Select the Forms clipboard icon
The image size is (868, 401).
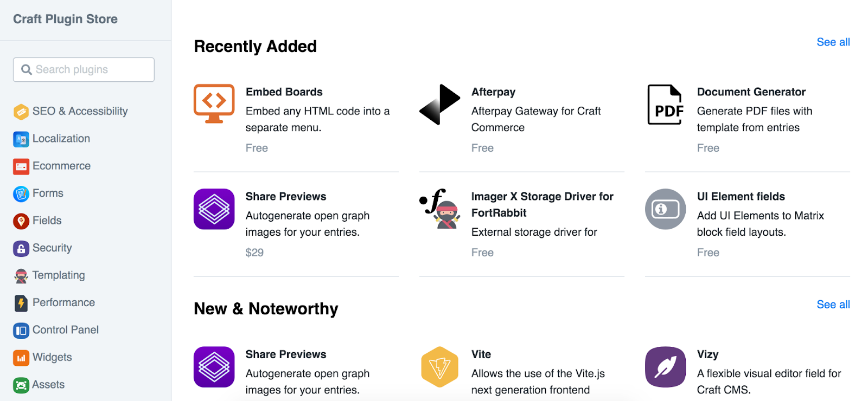[21, 193]
